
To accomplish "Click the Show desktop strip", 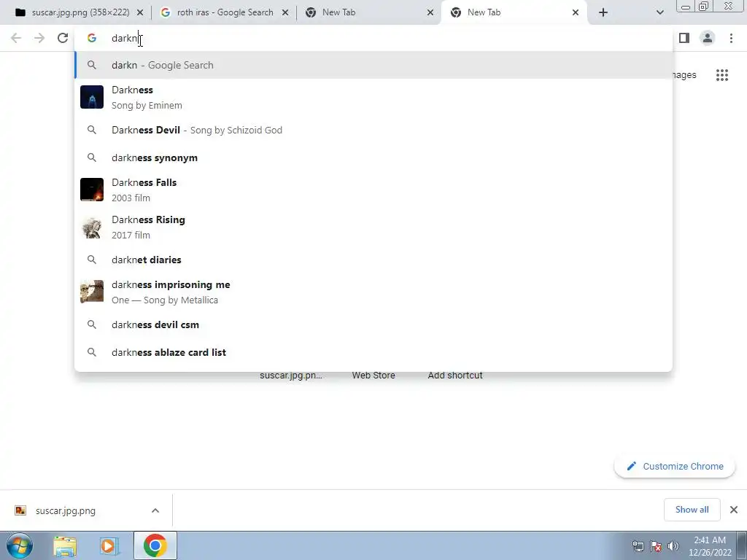I will (742, 545).
